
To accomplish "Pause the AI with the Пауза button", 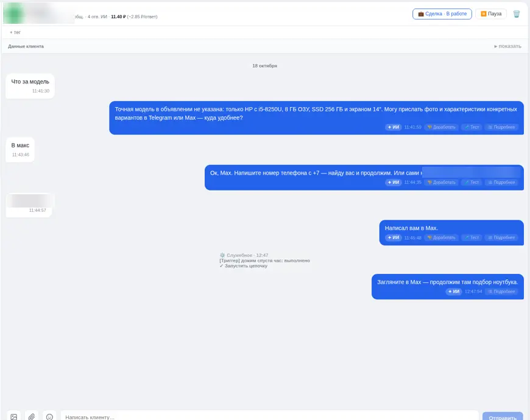I will 491,14.
